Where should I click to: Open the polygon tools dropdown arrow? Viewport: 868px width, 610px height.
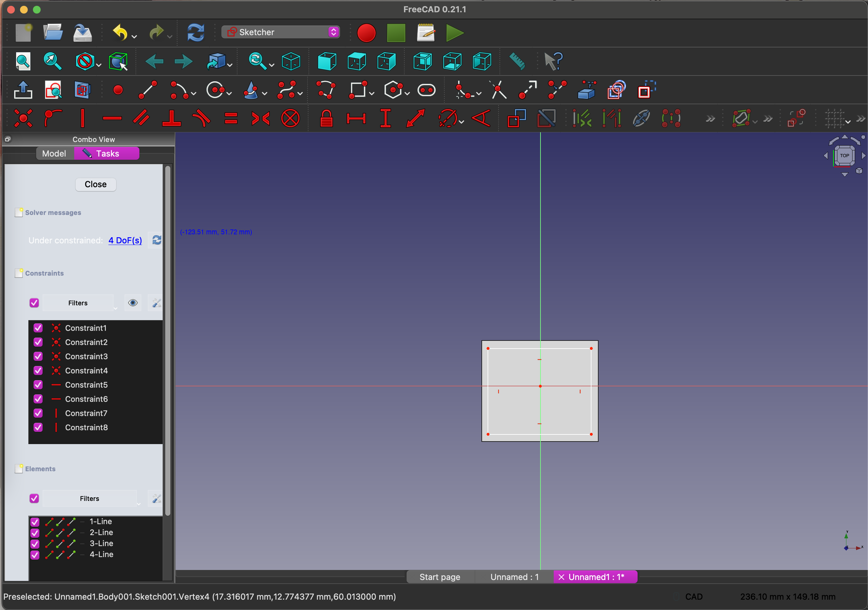407,93
